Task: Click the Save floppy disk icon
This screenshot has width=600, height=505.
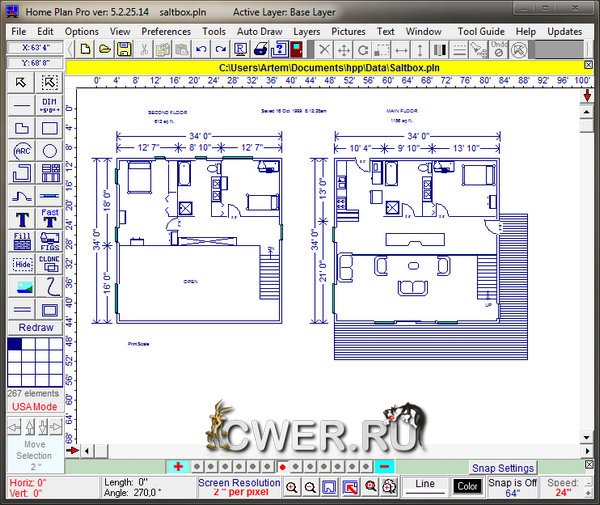Action: coord(123,49)
